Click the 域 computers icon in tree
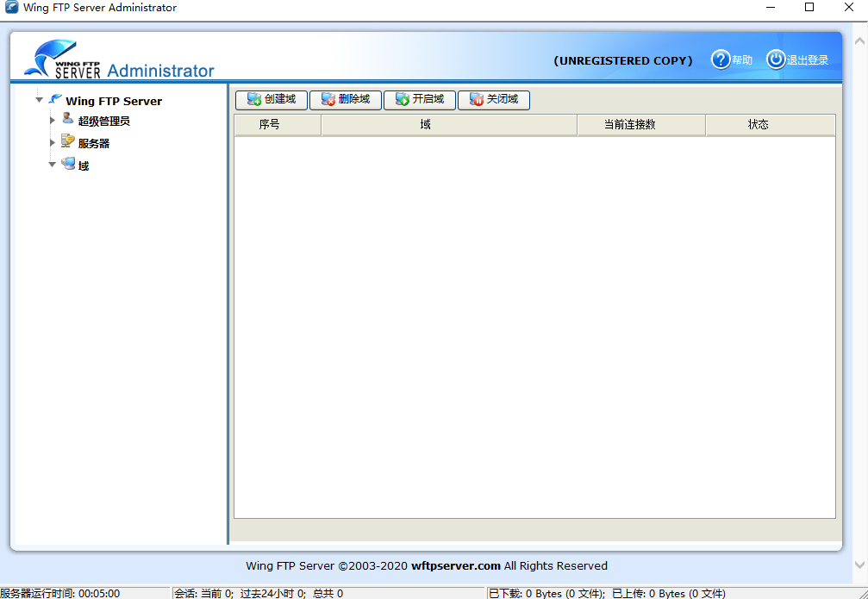 [x=68, y=163]
